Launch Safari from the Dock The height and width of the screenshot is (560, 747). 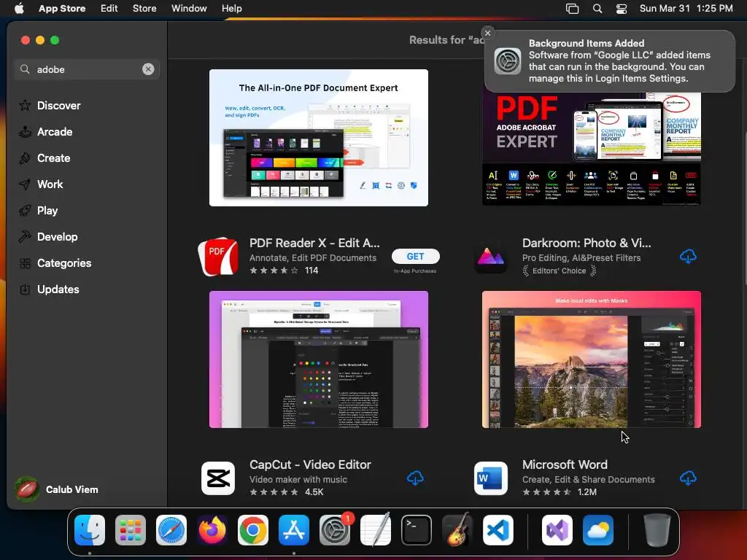tap(171, 530)
